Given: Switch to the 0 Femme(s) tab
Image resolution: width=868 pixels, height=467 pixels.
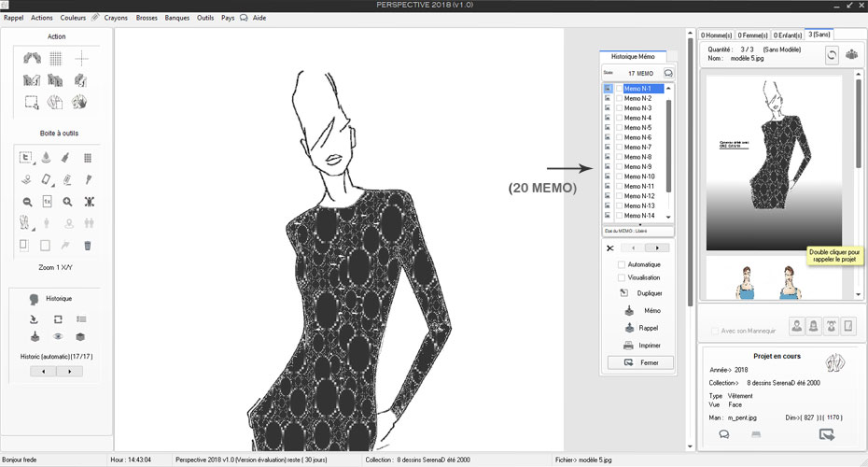Looking at the screenshot, I should [x=753, y=35].
